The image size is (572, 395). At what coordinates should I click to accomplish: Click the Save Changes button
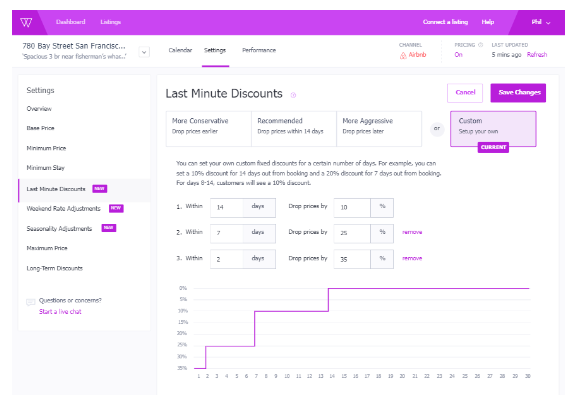point(518,93)
